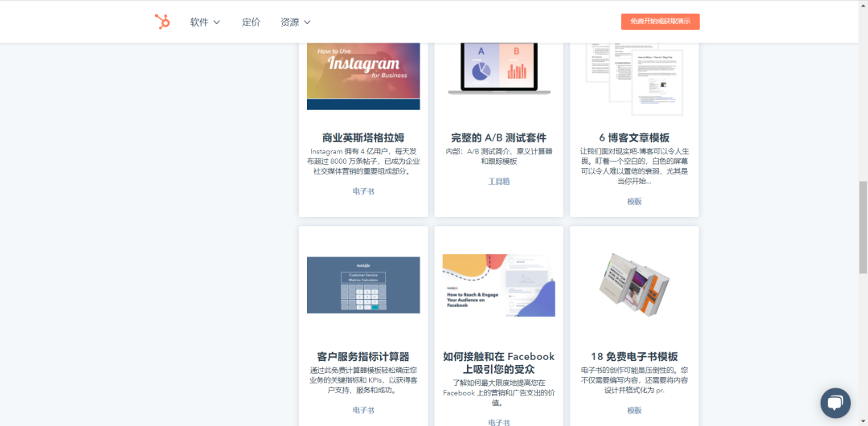Image resolution: width=868 pixels, height=426 pixels.
Task: Click the 免费开始或获取演示 button
Action: click(660, 22)
